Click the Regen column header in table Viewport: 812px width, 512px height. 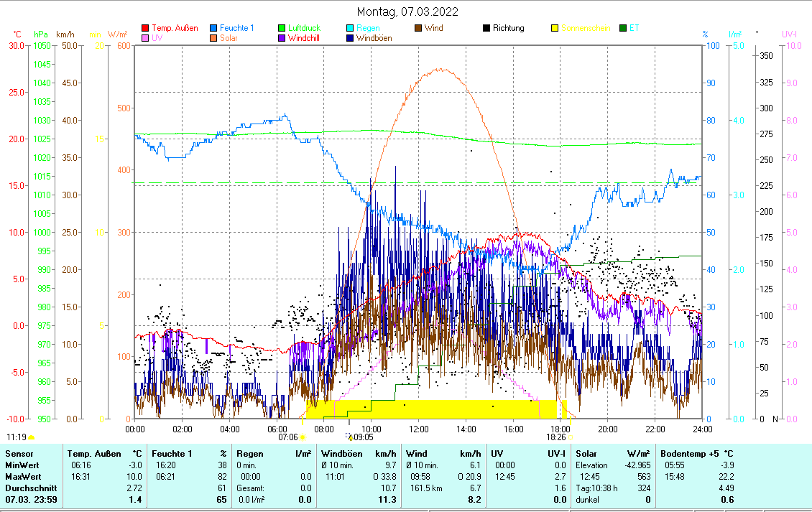click(x=249, y=454)
